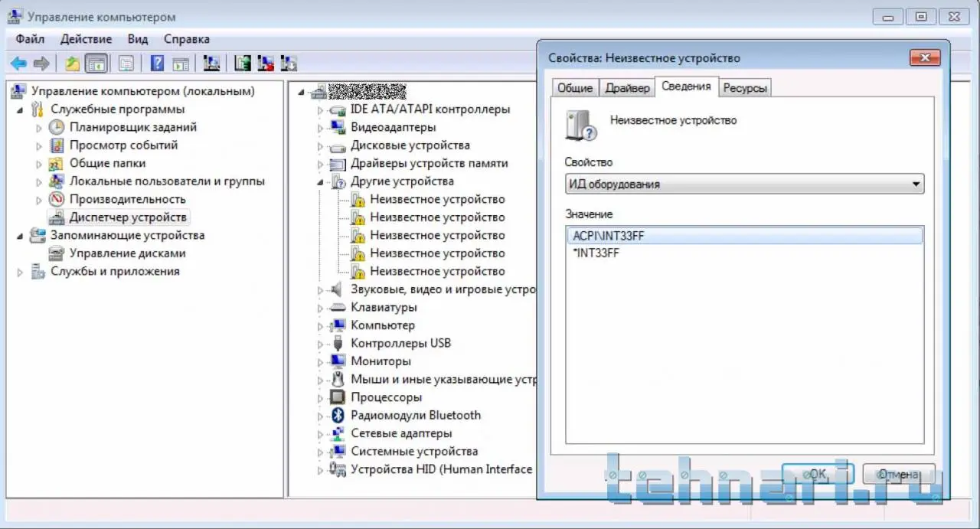Screen dimensions: 980x529
Task: Select Управление компьютером (локальным) root
Action: point(143,91)
